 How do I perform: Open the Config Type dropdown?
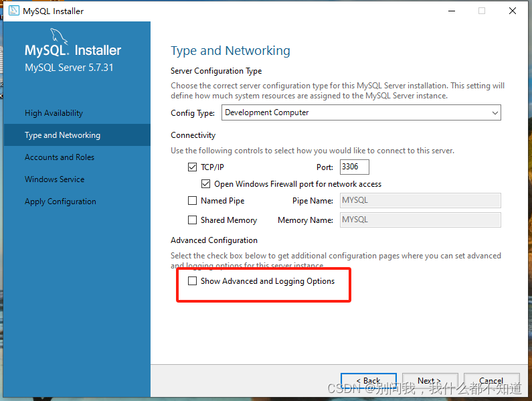click(361, 112)
